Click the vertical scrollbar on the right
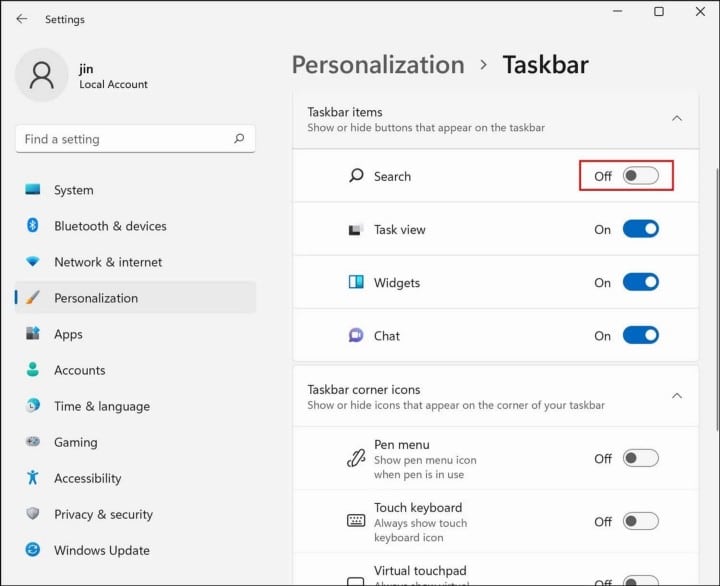The image size is (720, 586). [717, 299]
